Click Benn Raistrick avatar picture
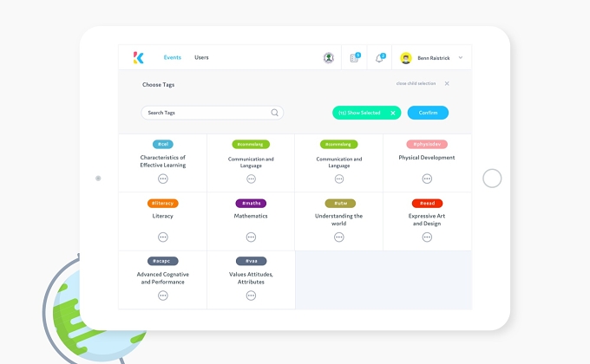The image size is (590, 364). [x=406, y=58]
